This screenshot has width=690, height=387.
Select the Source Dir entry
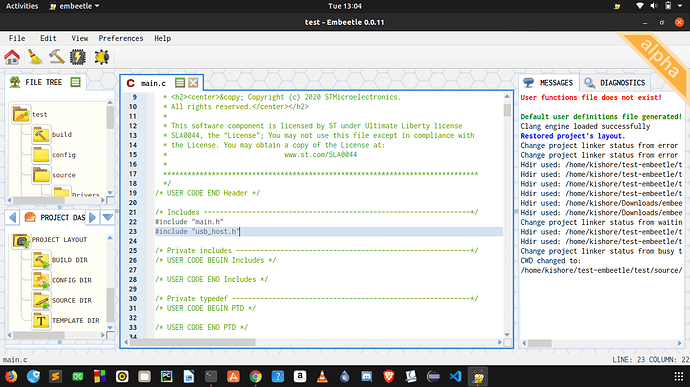tap(72, 301)
